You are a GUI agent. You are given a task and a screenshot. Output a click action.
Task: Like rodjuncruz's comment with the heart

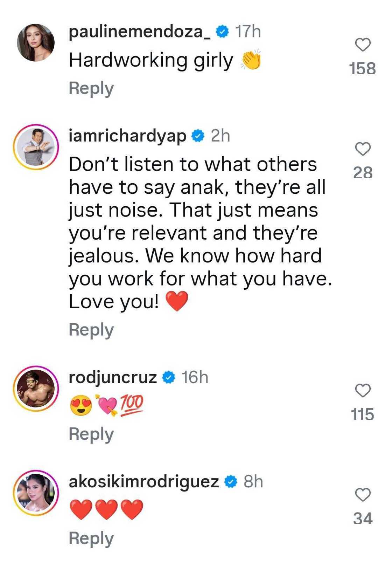tap(363, 390)
